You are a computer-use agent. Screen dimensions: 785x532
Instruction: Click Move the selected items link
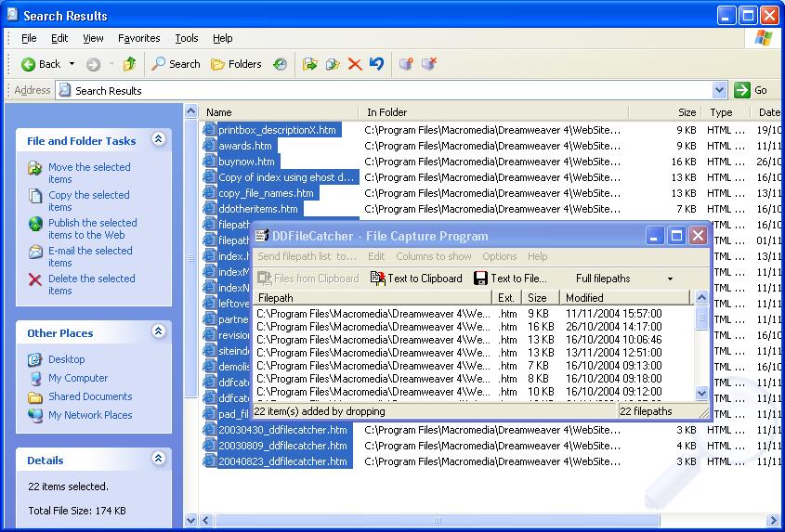89,174
